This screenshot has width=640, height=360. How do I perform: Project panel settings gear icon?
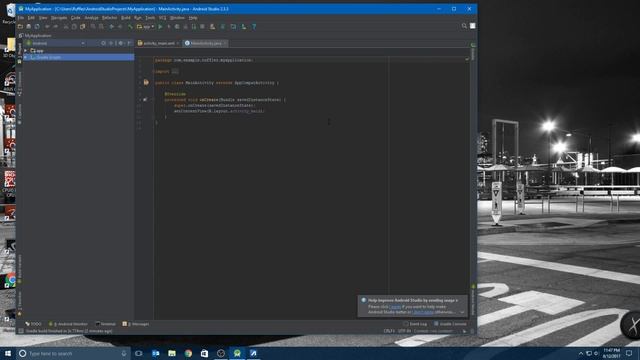[120, 43]
